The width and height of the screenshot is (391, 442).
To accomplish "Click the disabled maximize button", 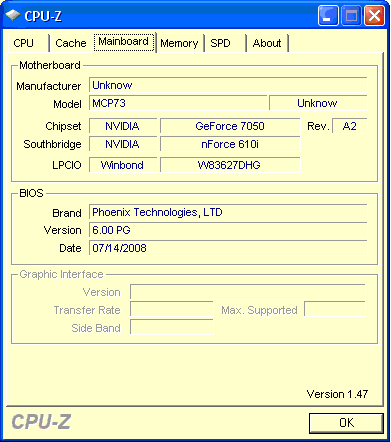I will [x=351, y=15].
